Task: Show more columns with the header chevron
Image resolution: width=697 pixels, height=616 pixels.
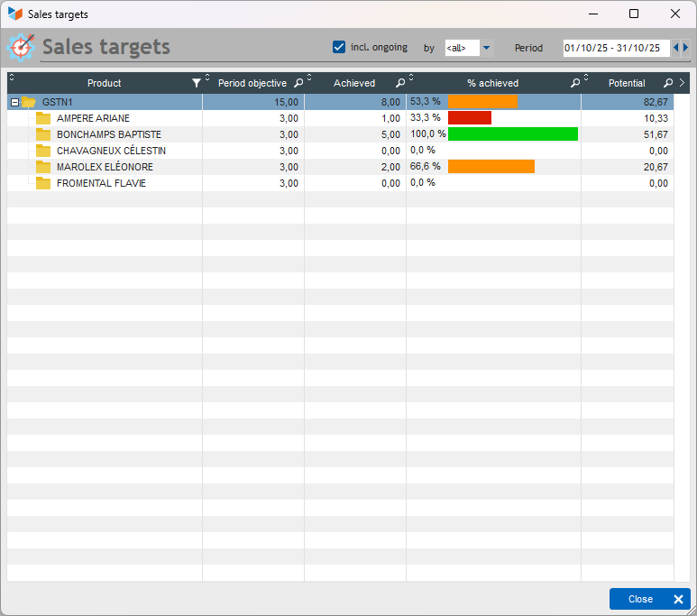Action: point(682,83)
